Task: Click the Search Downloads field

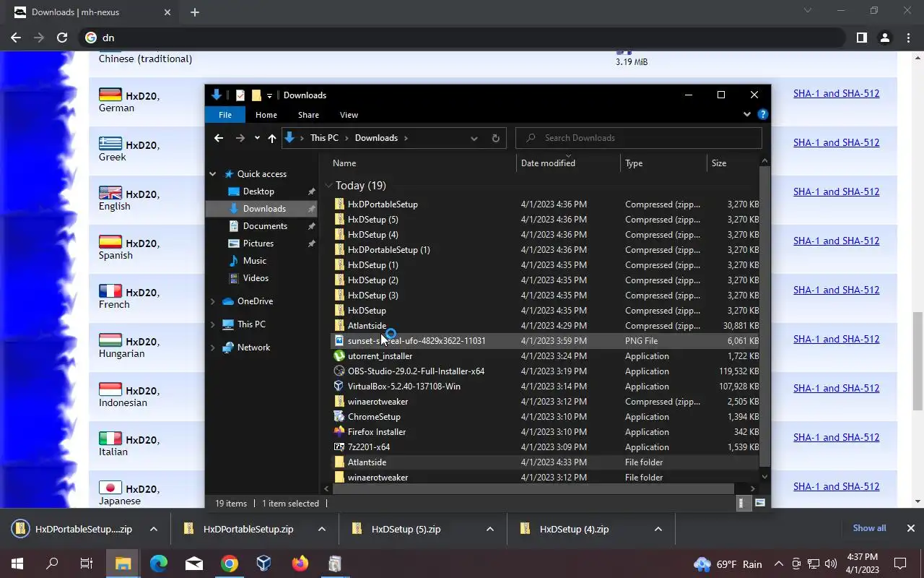Action: [x=639, y=138]
